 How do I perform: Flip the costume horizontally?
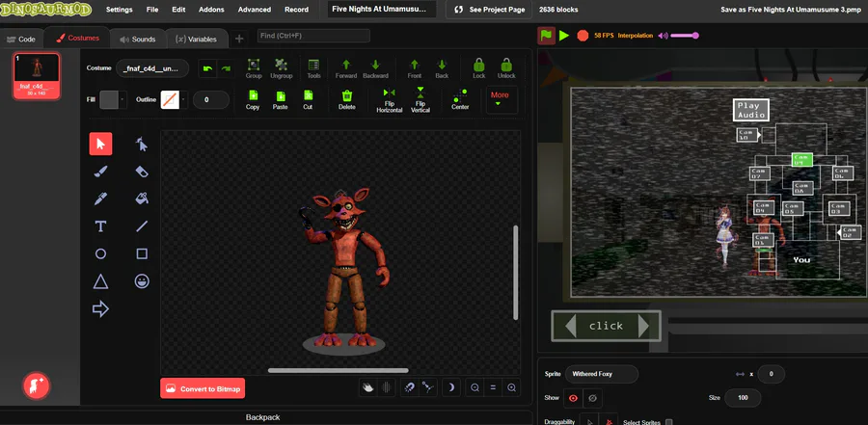[390, 100]
